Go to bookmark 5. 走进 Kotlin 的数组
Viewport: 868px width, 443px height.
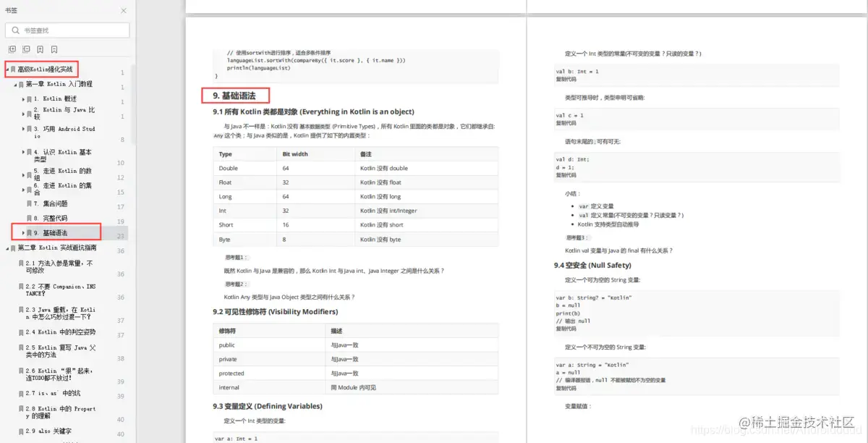(x=63, y=174)
